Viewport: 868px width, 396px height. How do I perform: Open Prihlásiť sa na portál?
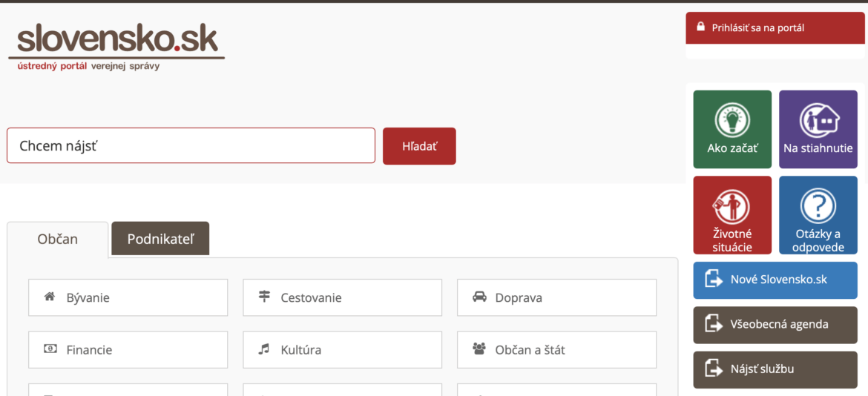(775, 27)
